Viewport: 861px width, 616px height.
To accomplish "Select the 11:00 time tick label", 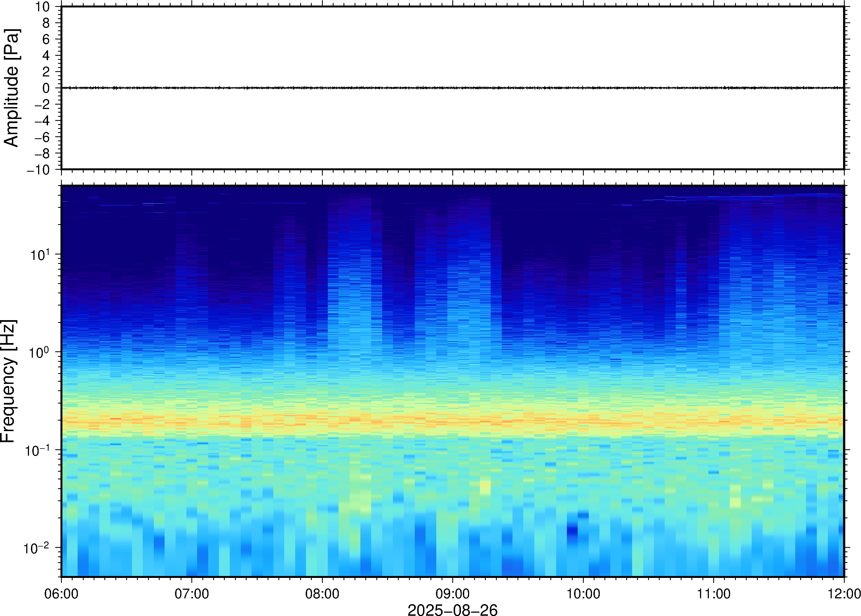I will click(x=714, y=594).
